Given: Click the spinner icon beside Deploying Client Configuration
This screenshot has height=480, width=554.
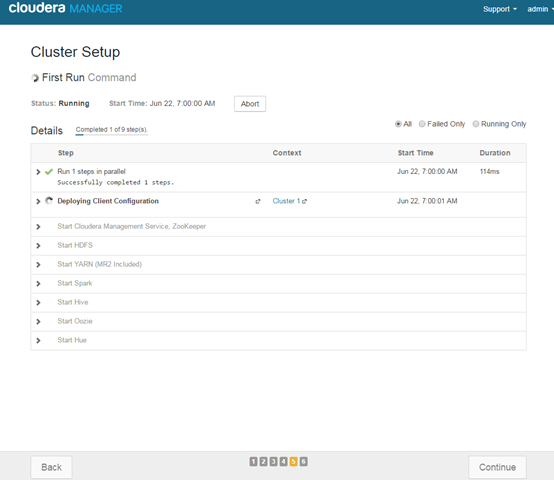Looking at the screenshot, I should coord(49,201).
